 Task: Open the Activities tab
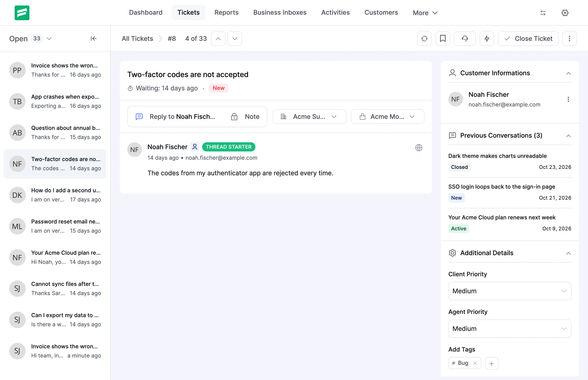click(335, 12)
